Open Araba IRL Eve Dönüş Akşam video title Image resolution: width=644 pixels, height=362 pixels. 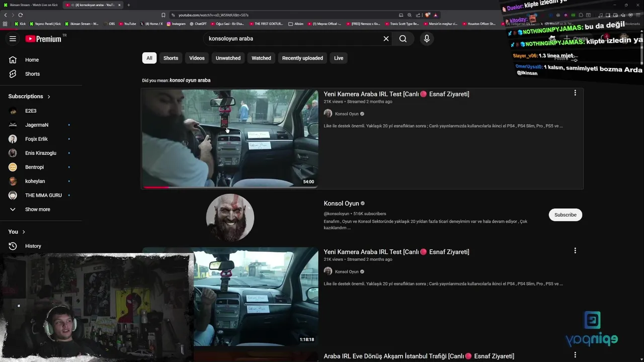pyautogui.click(x=419, y=356)
